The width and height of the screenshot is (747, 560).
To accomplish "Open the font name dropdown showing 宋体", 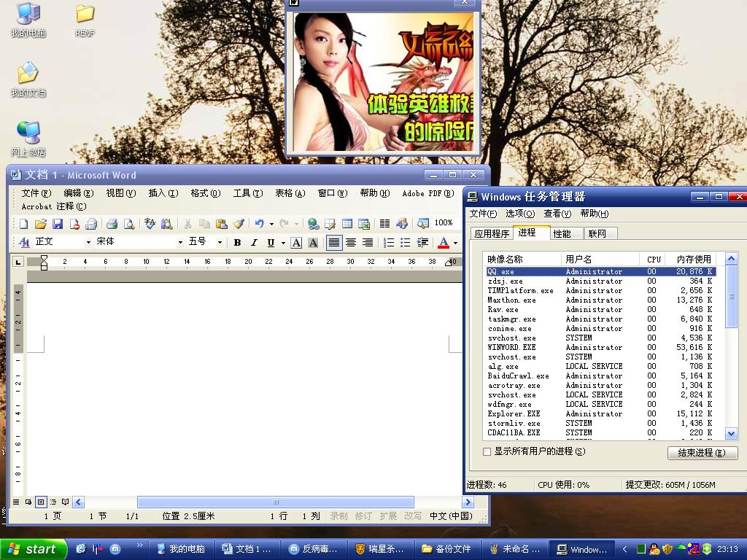I will 180,243.
